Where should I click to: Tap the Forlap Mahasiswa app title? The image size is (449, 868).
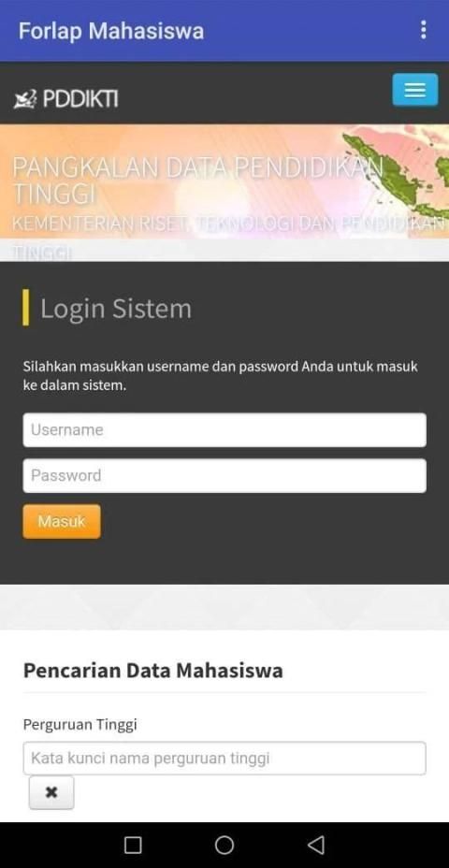tap(111, 31)
